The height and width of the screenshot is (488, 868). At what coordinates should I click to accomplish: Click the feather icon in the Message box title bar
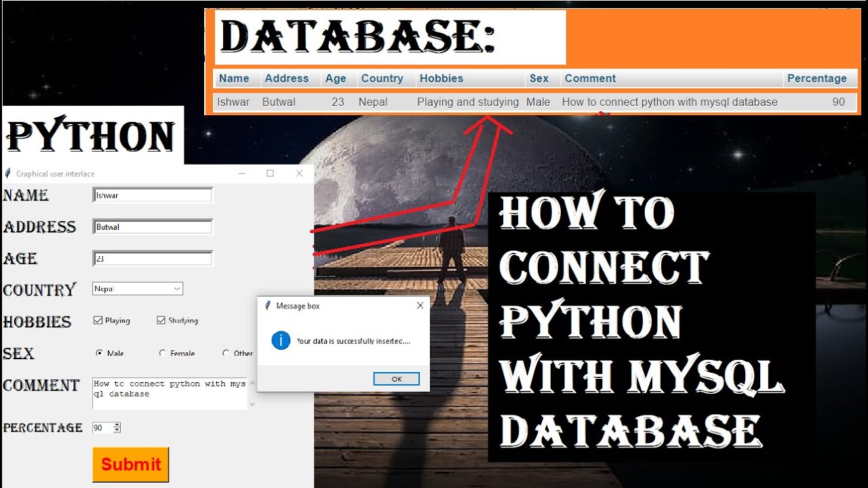pos(268,306)
